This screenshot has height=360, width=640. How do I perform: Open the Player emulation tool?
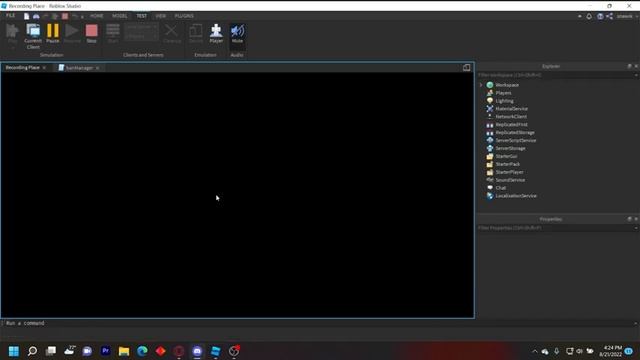click(x=216, y=33)
